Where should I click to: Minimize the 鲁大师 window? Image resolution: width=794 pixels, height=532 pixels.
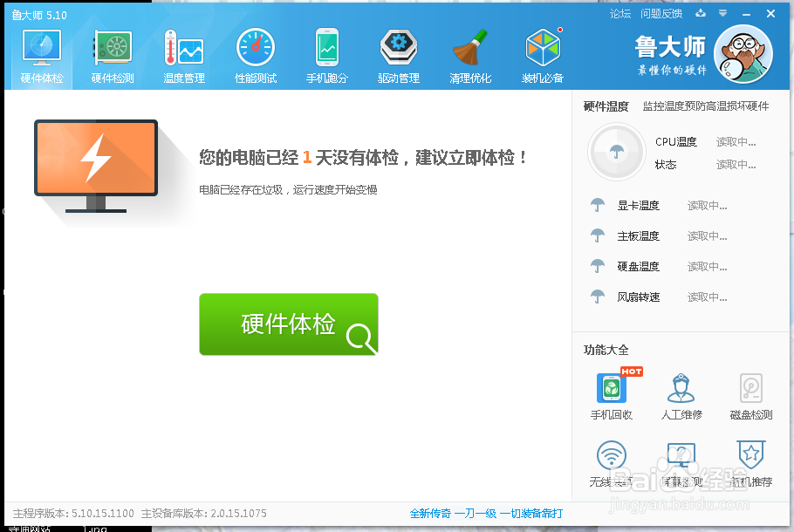(746, 14)
